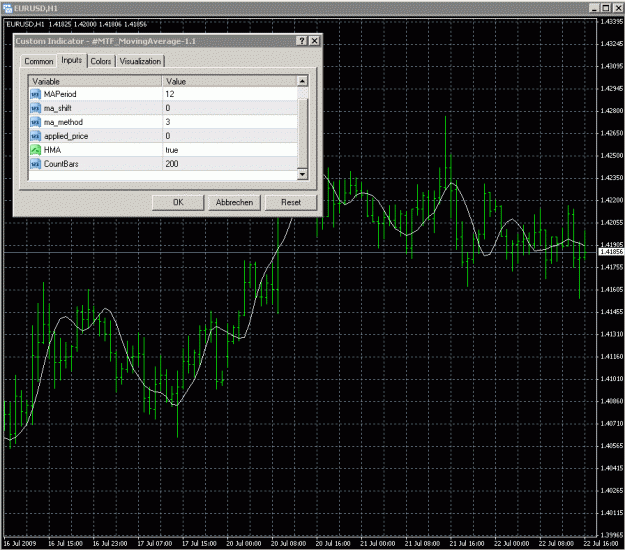
Task: Click the ma_method variable name
Action: coord(63,122)
